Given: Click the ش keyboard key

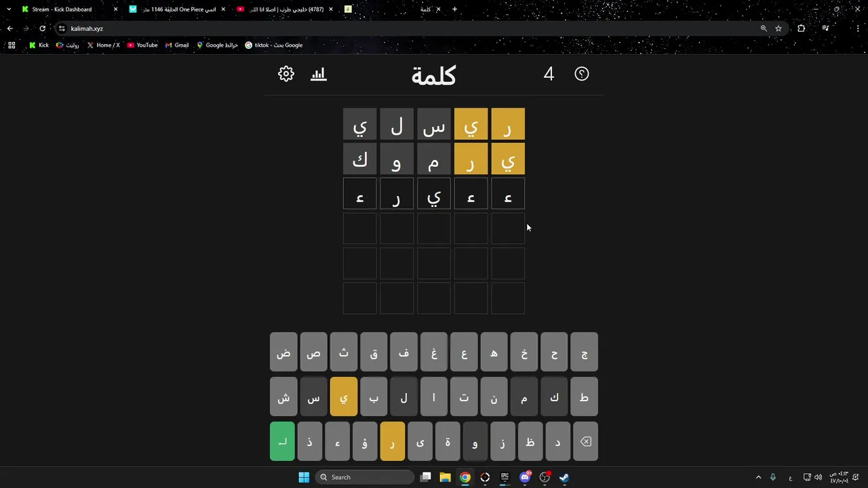Looking at the screenshot, I should point(283,396).
